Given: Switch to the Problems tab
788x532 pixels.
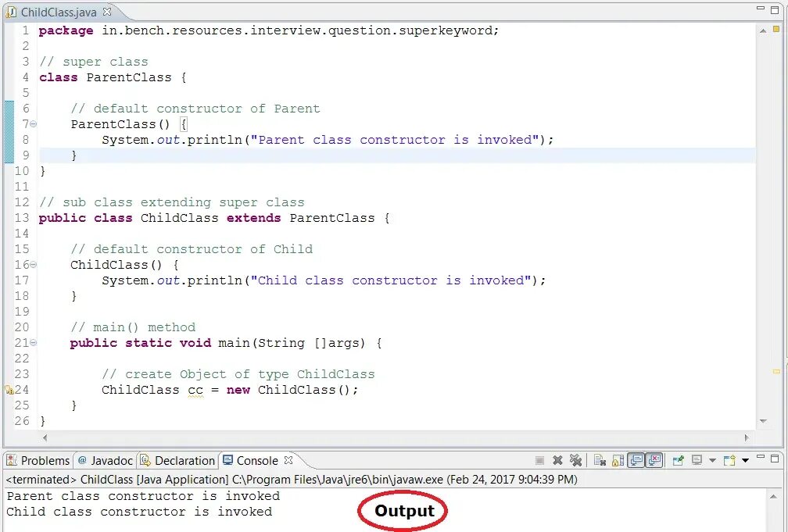Looking at the screenshot, I should (38, 460).
